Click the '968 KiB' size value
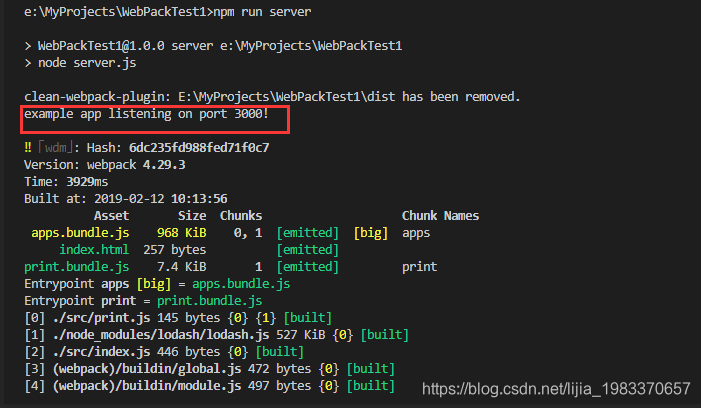 pos(182,233)
